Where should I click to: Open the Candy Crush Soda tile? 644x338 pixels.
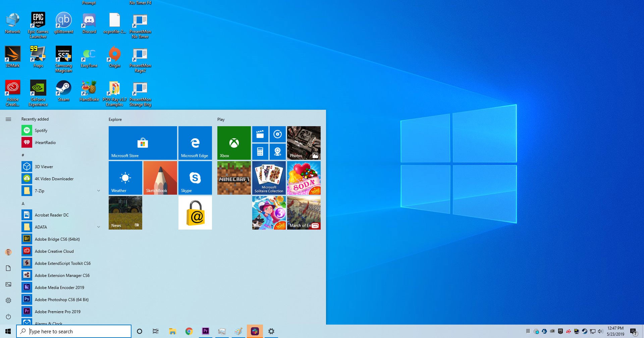pyautogui.click(x=304, y=178)
